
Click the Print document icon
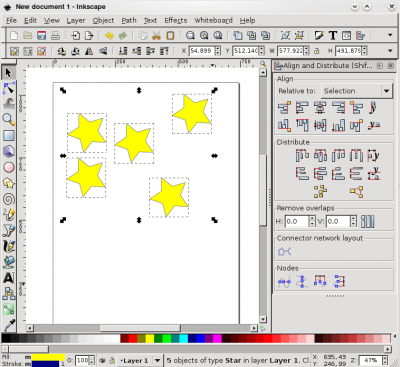[x=55, y=35]
